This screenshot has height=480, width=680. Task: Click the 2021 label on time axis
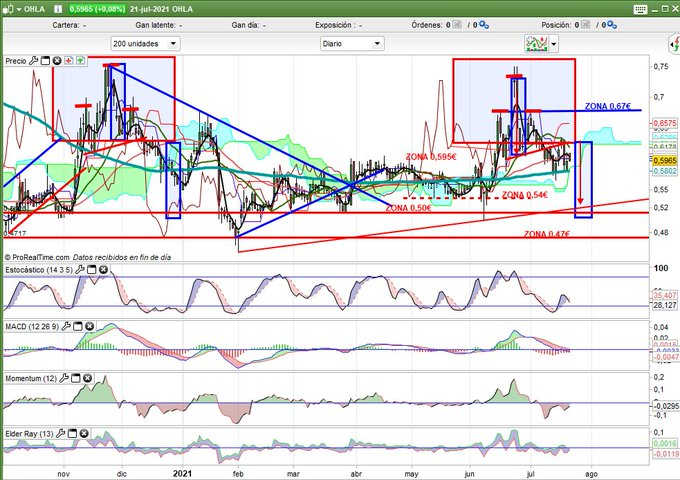182,473
